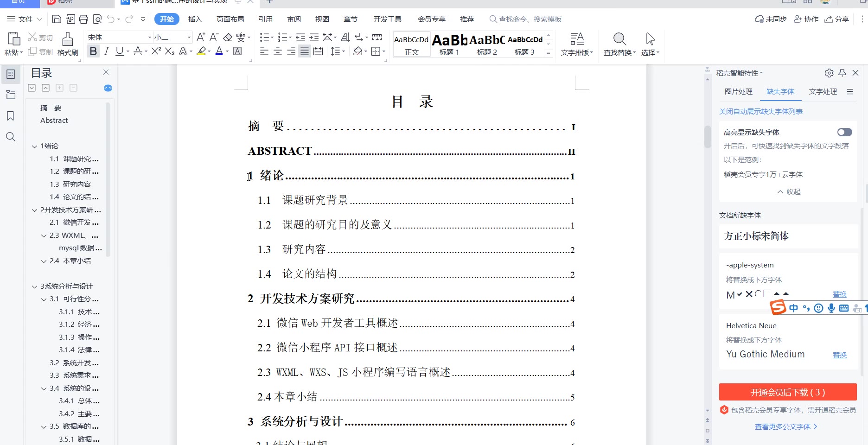Viewport: 868px width, 445px height.
Task: Click the decrease indent icon
Action: tap(300, 37)
